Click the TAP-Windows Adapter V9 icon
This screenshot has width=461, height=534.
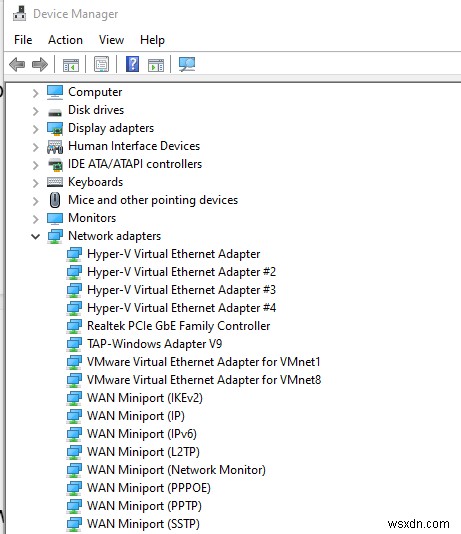pyautogui.click(x=74, y=344)
